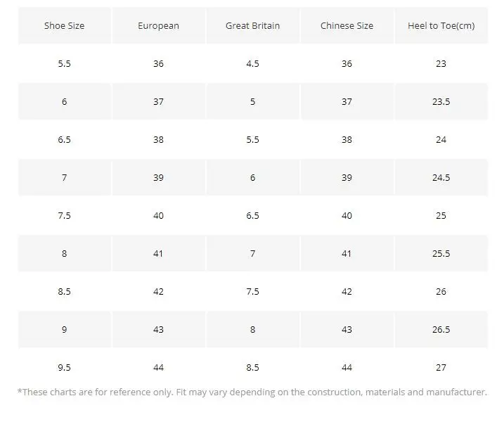Select Great Britain size 6.5 cell
This screenshot has height=441, width=504.
tap(252, 215)
